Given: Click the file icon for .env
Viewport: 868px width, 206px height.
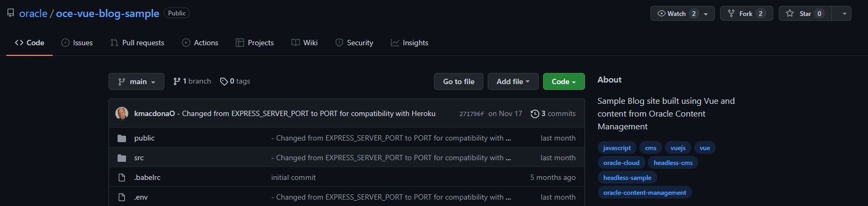Looking at the screenshot, I should pyautogui.click(x=122, y=197).
